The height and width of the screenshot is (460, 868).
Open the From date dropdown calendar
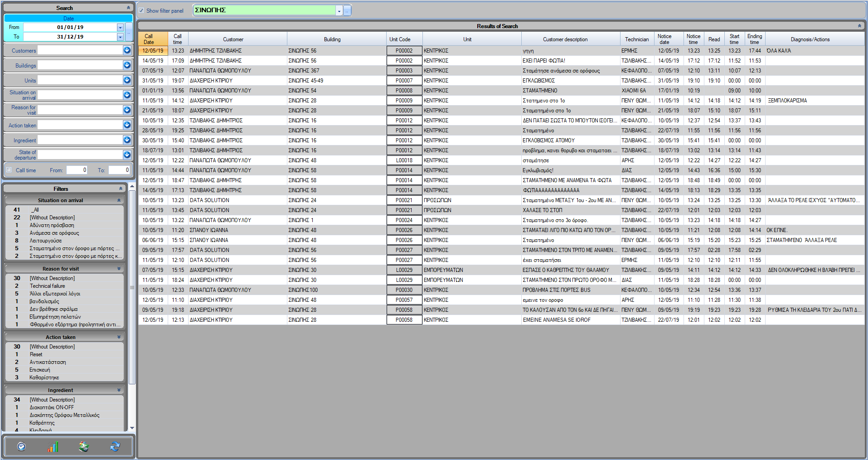[x=120, y=27]
